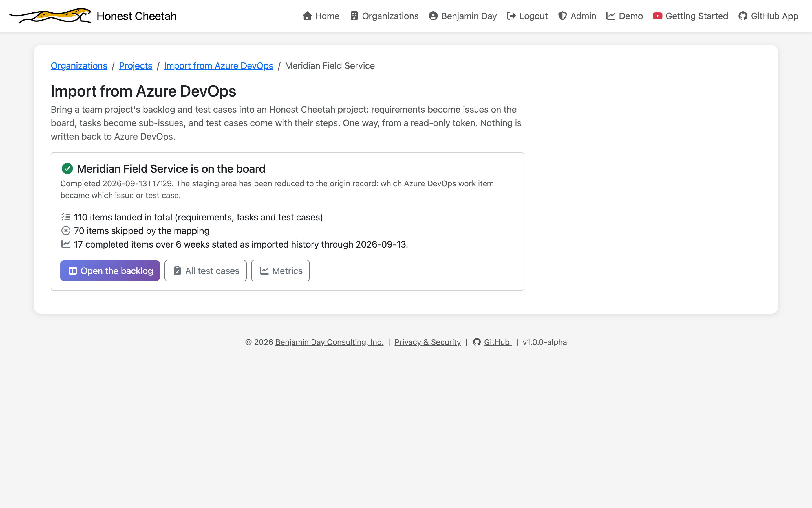The height and width of the screenshot is (508, 812).
Task: Open the Privacy & Security footer link
Action: 427,342
